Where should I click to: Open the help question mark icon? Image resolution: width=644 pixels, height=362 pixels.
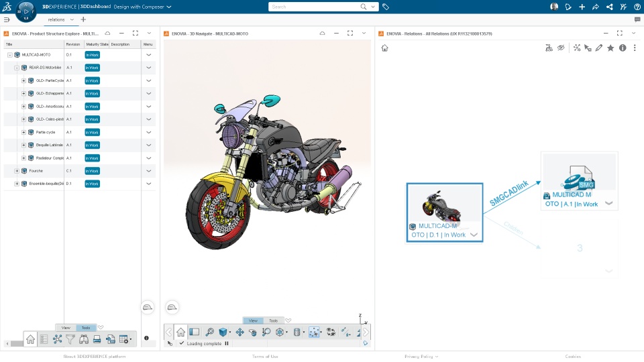pyautogui.click(x=637, y=7)
